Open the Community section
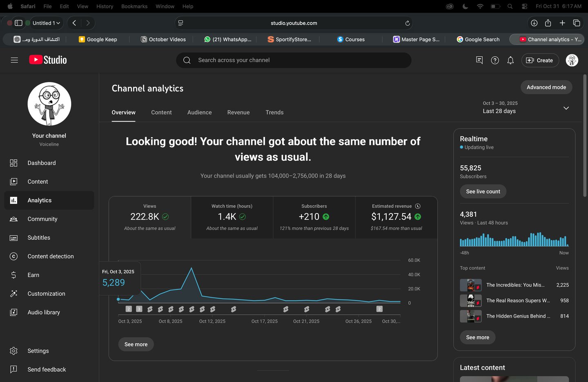The image size is (588, 382). [49, 219]
